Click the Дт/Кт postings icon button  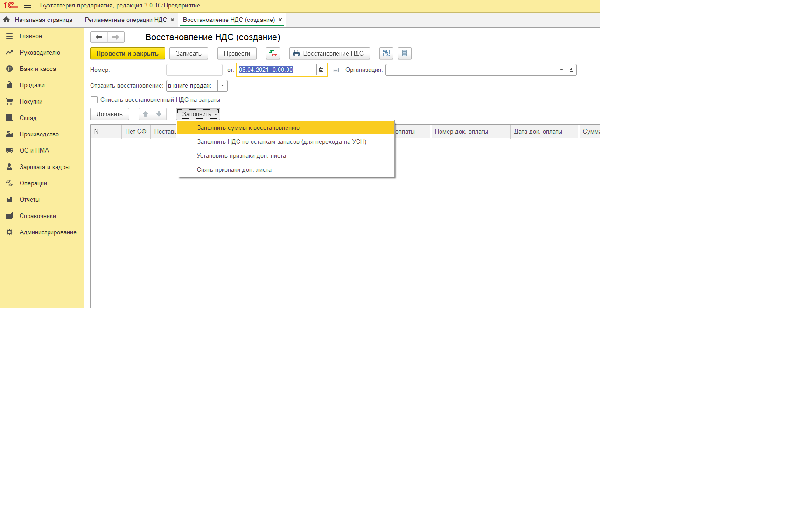click(x=273, y=54)
